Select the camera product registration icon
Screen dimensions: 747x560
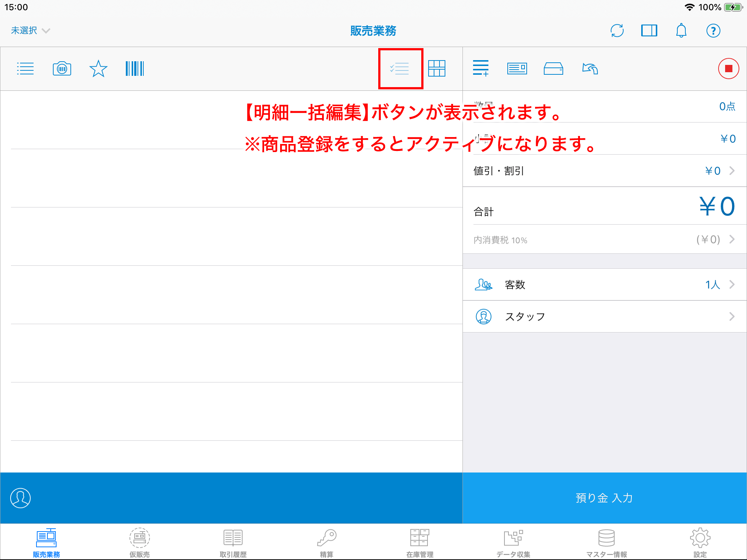click(x=61, y=68)
